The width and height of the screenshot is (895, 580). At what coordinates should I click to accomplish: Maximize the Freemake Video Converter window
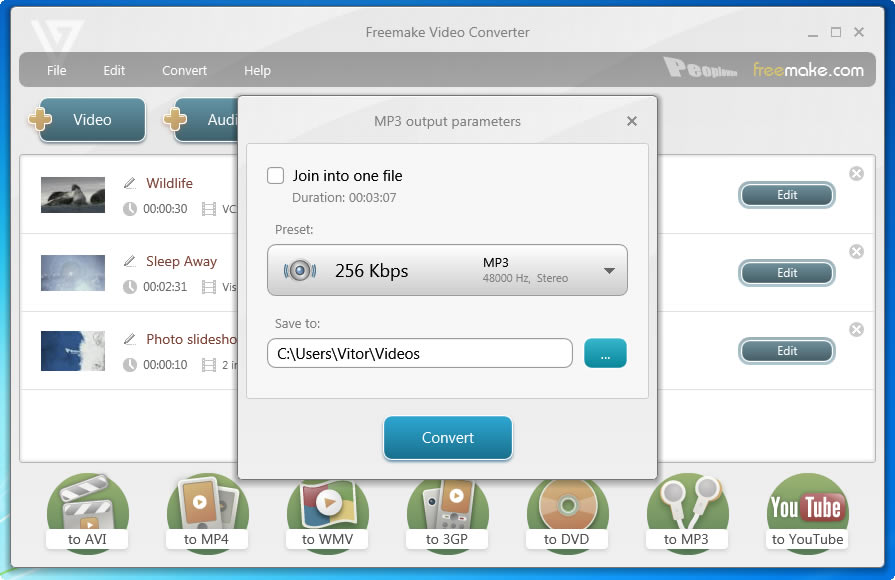pyautogui.click(x=836, y=33)
